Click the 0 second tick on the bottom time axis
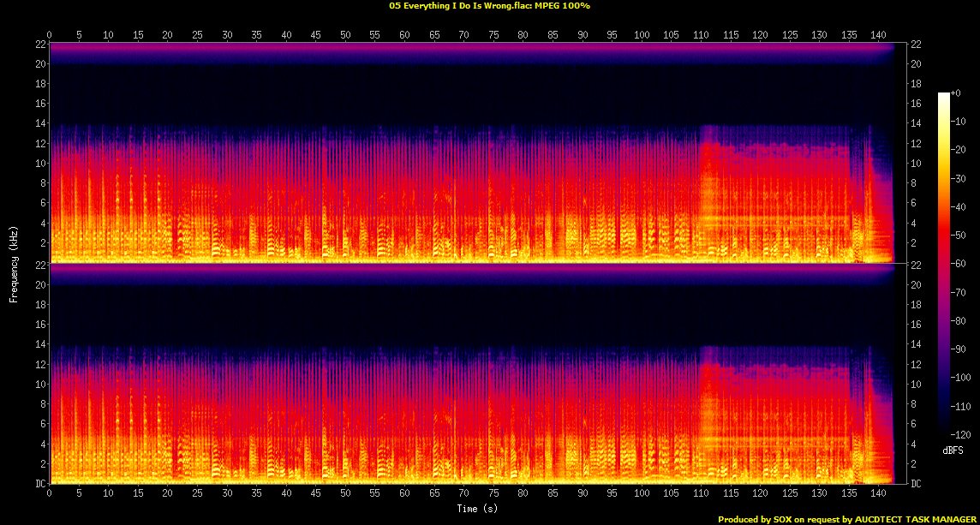This screenshot has width=980, height=525. [x=50, y=495]
